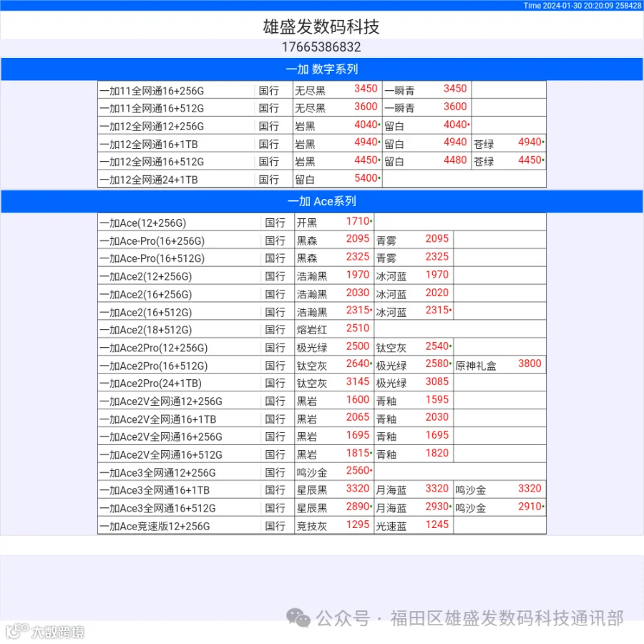This screenshot has width=644, height=644.
Task: Click the 鸣沙金 price 2910 for Ace3 16+512G
Action: point(531,507)
